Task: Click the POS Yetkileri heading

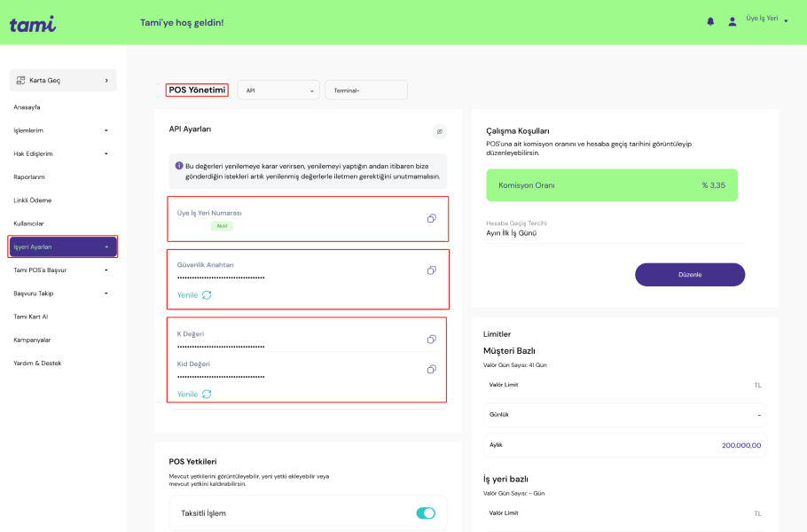Action: tap(192, 462)
